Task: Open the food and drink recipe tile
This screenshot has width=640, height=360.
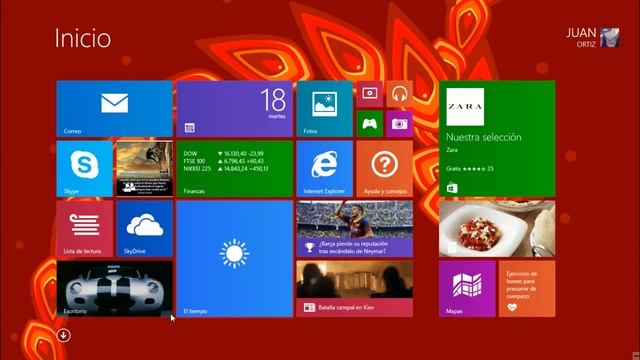Action: [x=497, y=229]
